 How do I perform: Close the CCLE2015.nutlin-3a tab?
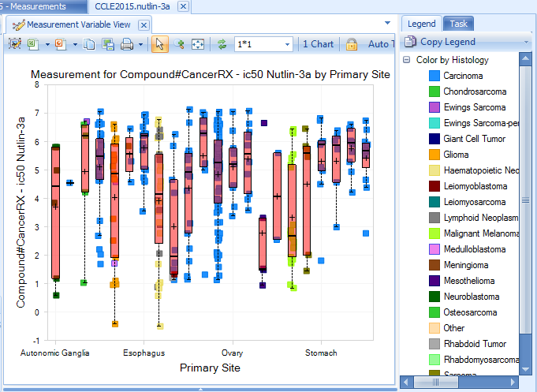click(x=184, y=6)
